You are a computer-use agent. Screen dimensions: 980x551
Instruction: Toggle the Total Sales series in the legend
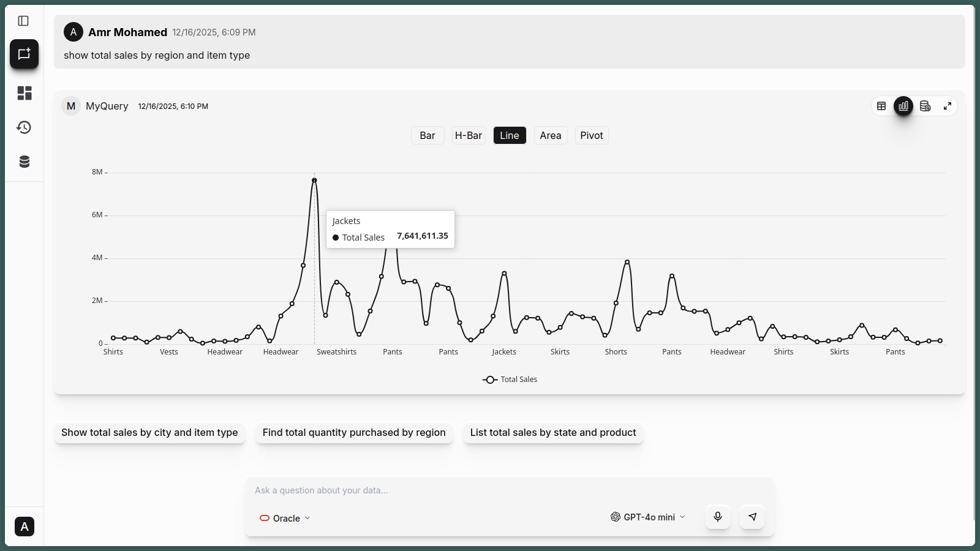(x=510, y=379)
